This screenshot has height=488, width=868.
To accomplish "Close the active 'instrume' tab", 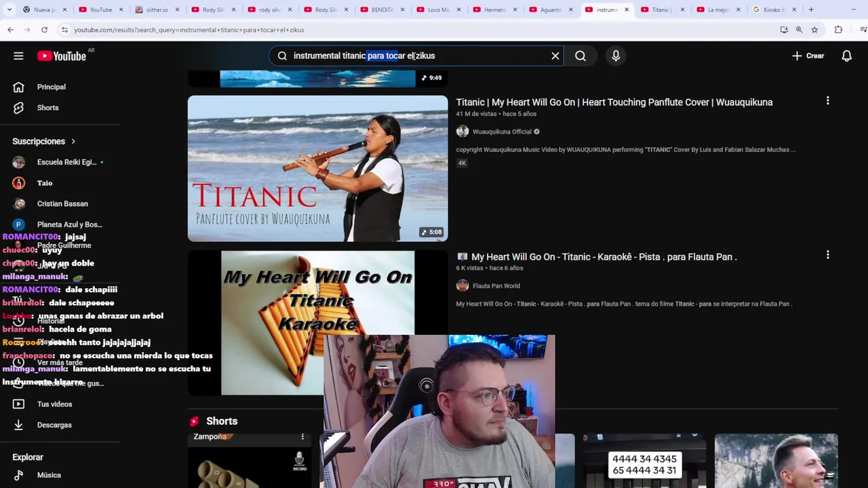I will point(627,9).
